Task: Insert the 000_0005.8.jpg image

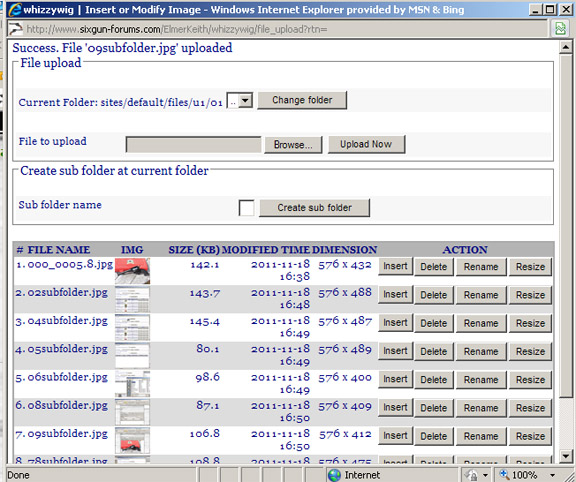Action: [395, 266]
